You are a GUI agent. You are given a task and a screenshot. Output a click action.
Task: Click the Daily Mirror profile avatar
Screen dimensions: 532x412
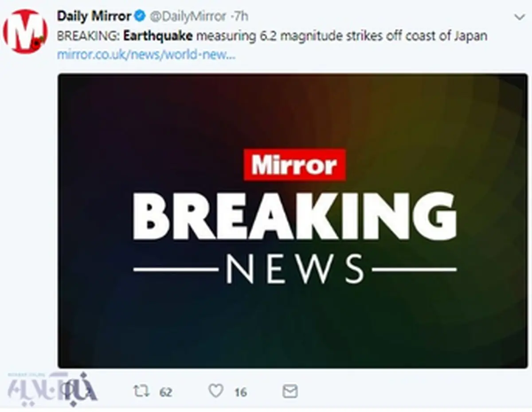coord(25,31)
